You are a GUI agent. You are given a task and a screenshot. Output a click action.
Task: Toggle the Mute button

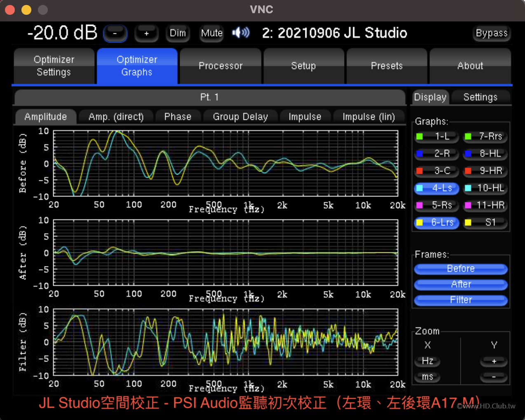(211, 33)
